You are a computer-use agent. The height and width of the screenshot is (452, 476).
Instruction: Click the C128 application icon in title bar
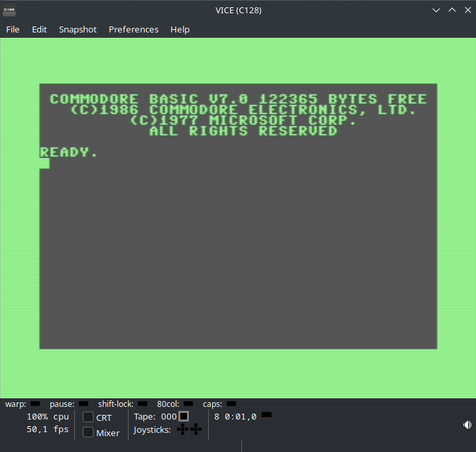[9, 10]
